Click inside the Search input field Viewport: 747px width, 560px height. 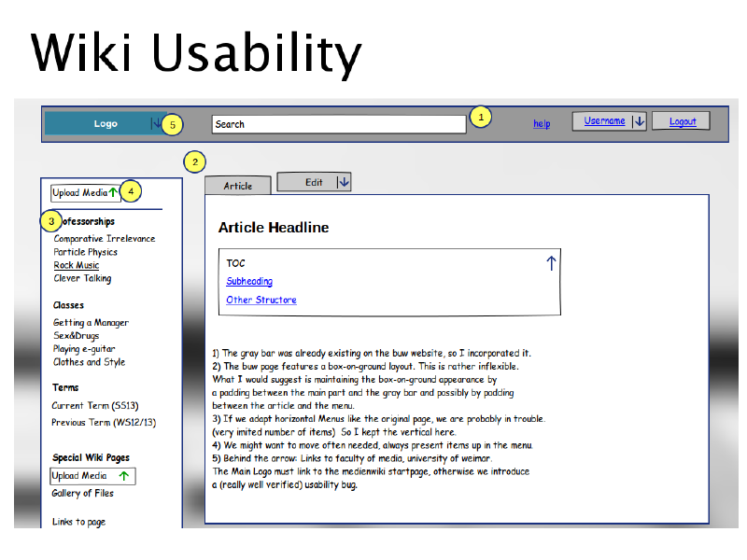click(336, 123)
